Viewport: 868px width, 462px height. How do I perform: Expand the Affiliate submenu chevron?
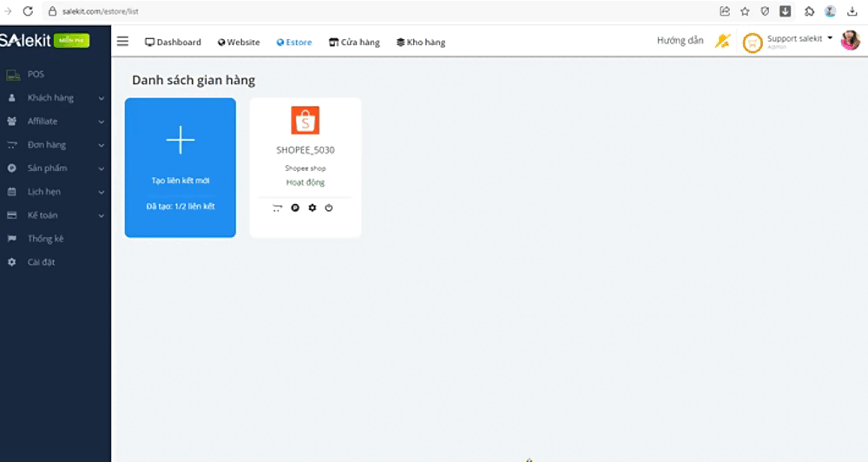coord(102,122)
